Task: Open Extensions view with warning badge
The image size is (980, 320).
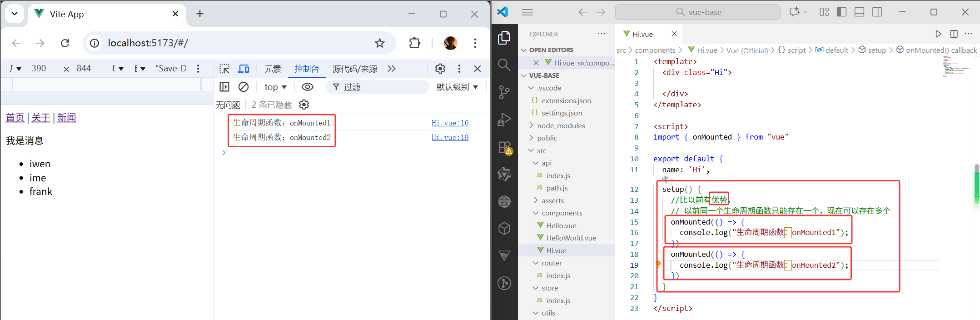Action: pos(504,148)
